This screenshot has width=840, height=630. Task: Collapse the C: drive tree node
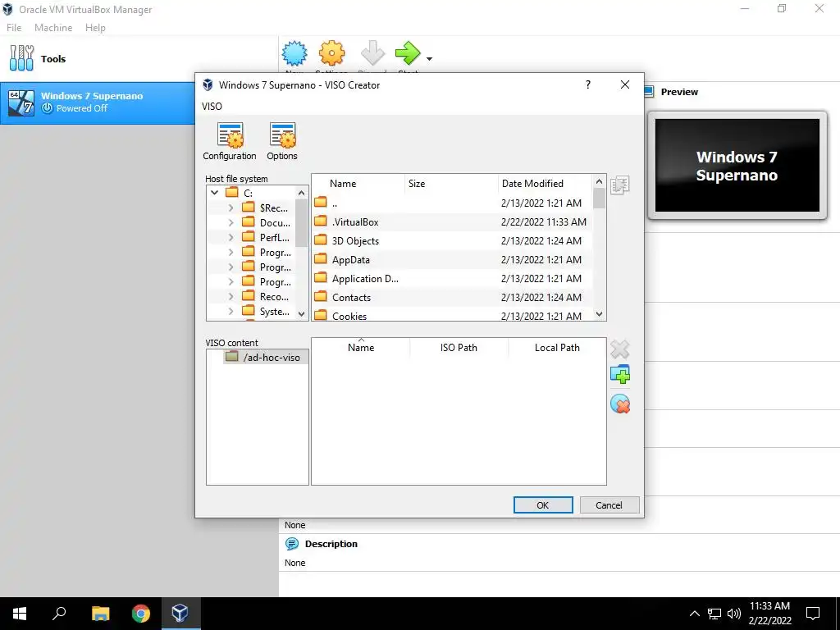point(215,193)
